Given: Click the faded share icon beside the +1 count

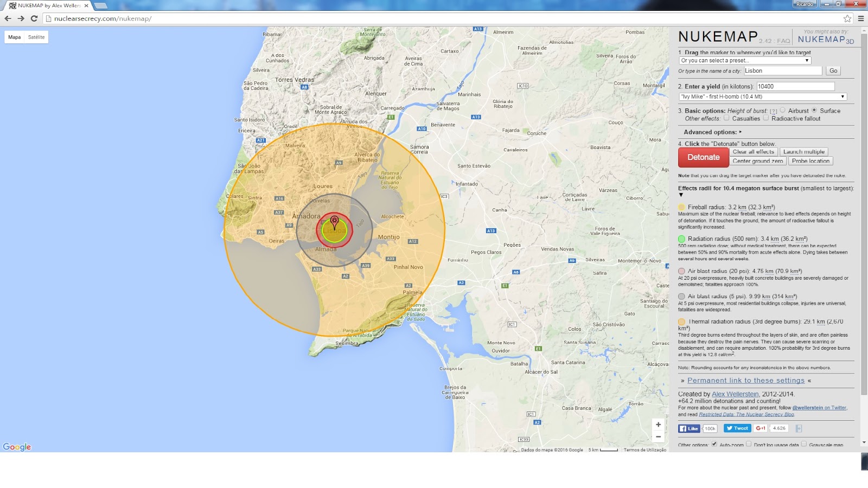Looking at the screenshot, I should pyautogui.click(x=799, y=428).
